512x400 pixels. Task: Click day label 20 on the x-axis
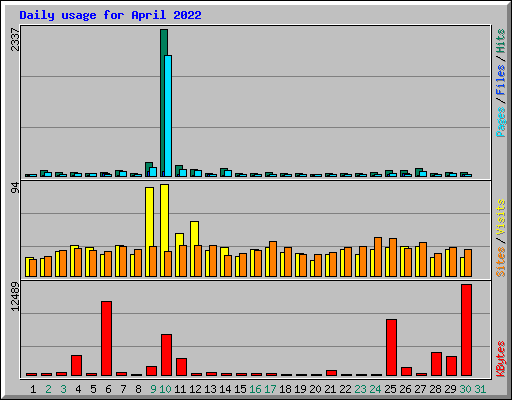[315, 389]
